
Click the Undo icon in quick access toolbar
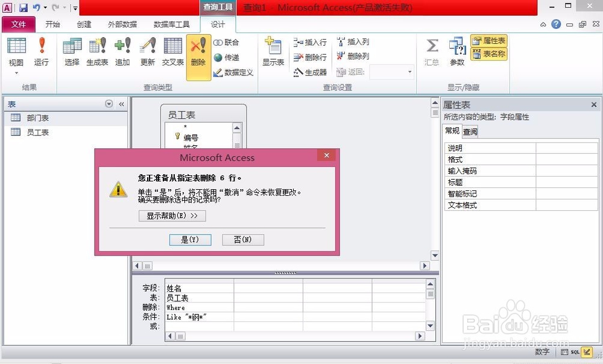pos(36,7)
